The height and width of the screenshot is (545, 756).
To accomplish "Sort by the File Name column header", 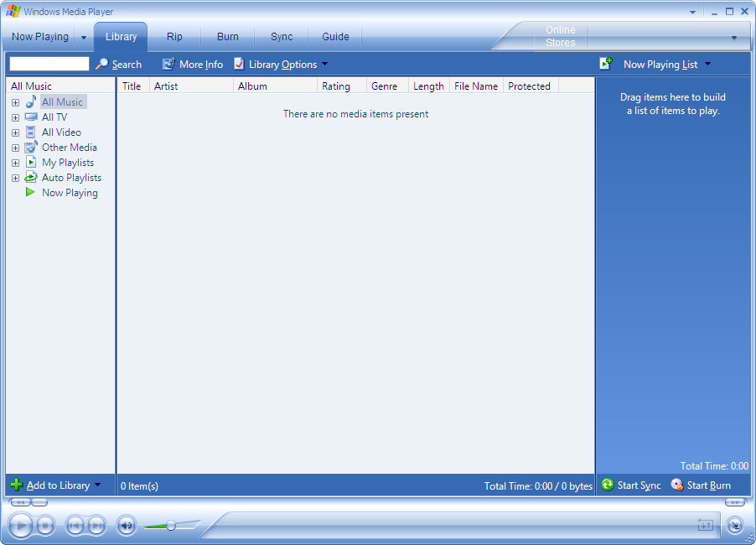I will pos(476,86).
